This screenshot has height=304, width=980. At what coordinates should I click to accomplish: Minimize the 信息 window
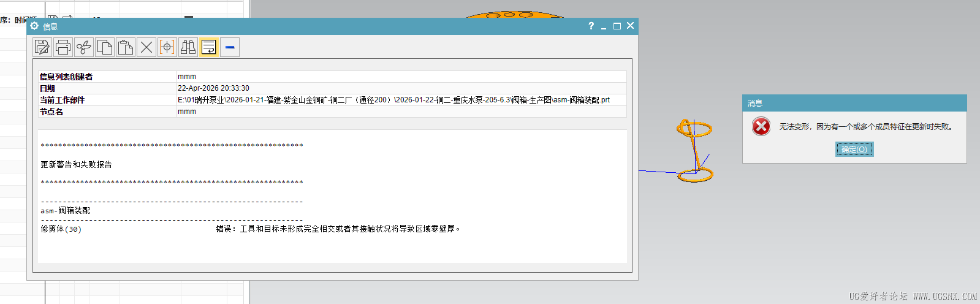(604, 26)
